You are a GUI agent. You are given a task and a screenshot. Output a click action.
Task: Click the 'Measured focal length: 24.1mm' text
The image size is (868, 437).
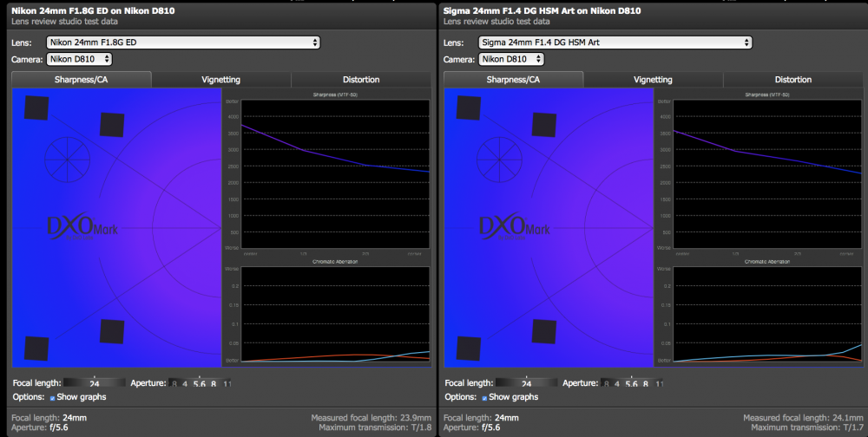(803, 418)
